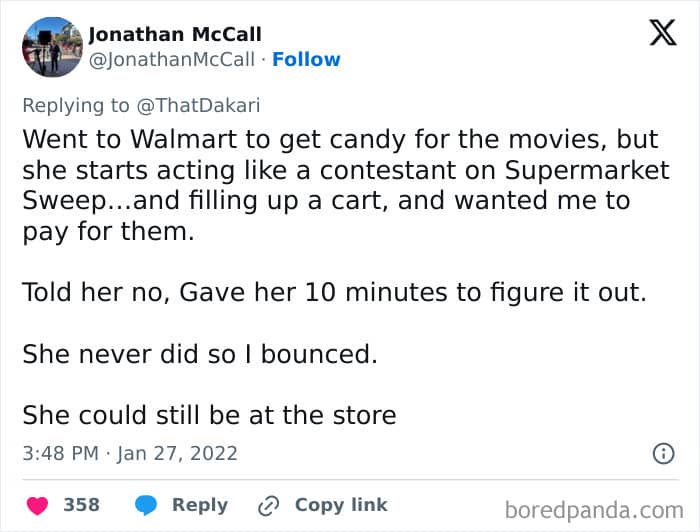The image size is (700, 532).
Task: Open the tweet info circle icon
Action: pyautogui.click(x=663, y=454)
